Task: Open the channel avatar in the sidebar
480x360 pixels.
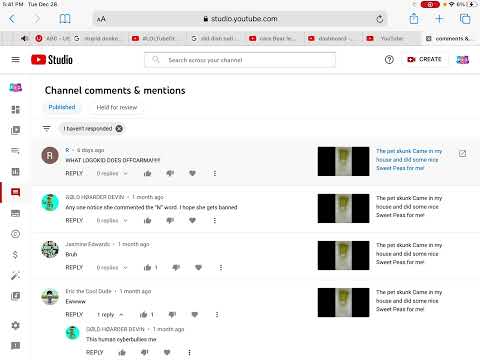Action: pos(16,88)
